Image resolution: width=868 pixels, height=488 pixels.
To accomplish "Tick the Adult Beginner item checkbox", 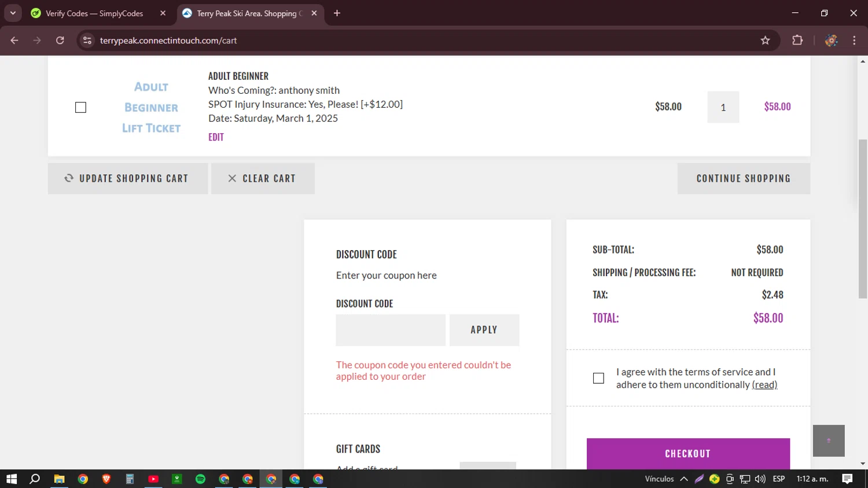I will pyautogui.click(x=80, y=108).
